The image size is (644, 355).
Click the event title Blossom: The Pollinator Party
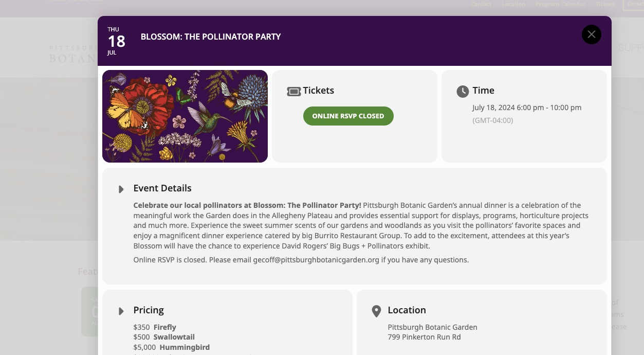click(211, 37)
